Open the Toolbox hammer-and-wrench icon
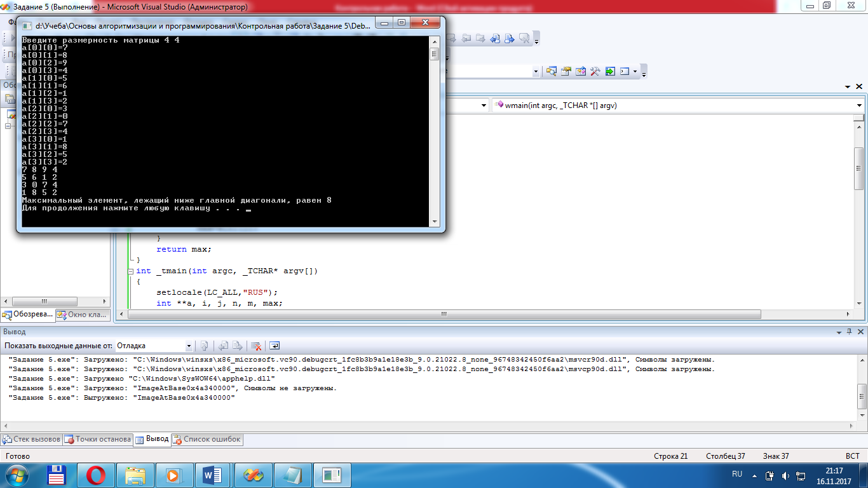Screen dimensions: 868x488 595,71
